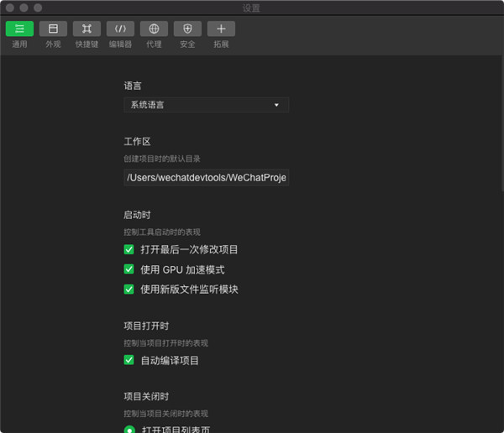Disable 使用新版文件监听模块 checkbox
This screenshot has width=504, height=433.
coord(129,290)
